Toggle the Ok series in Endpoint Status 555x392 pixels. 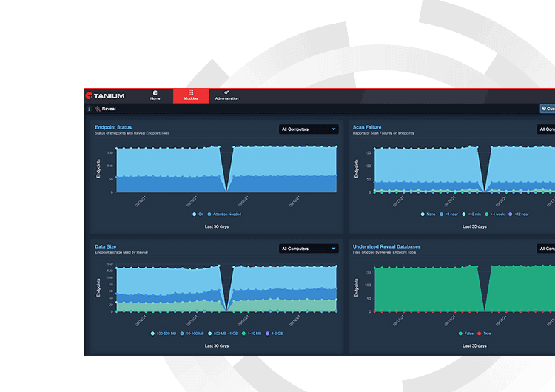pos(198,214)
